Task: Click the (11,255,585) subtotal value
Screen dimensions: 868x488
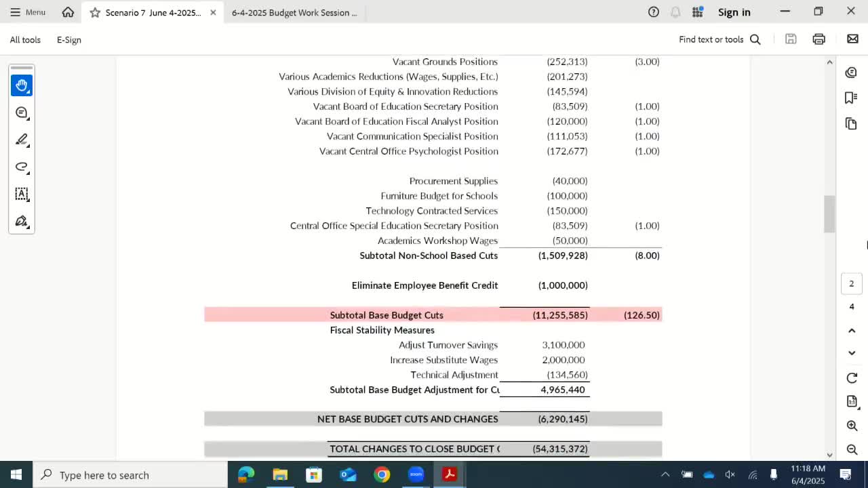Action: coord(560,315)
